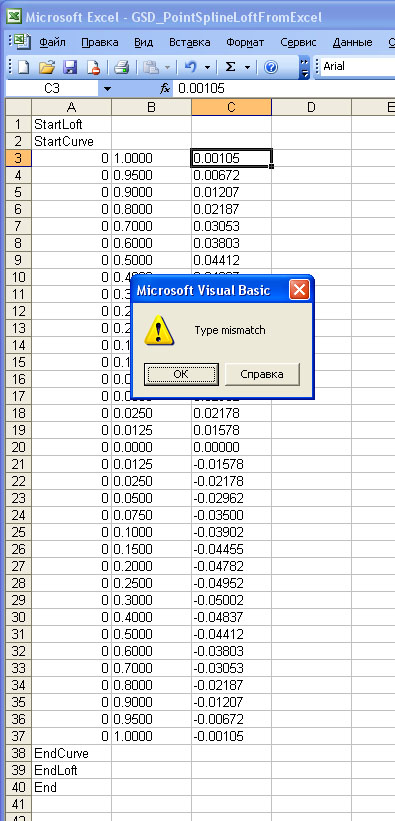Screen dimensions: 395x821
Task: Select cell containing StartCurve
Action: pos(72,141)
